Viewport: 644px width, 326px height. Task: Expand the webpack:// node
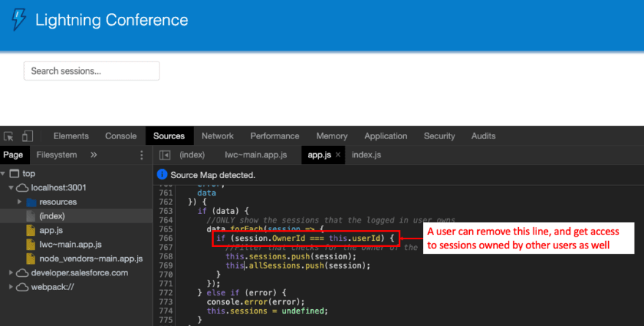[11, 287]
